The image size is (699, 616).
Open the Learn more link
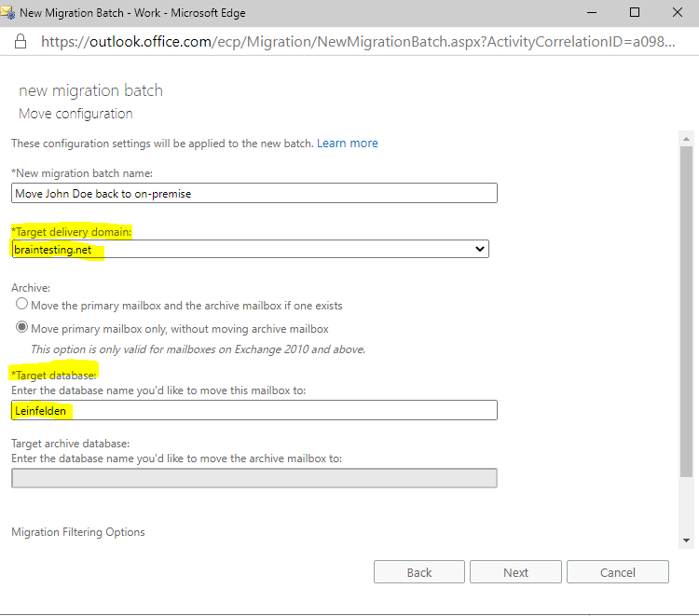348,144
